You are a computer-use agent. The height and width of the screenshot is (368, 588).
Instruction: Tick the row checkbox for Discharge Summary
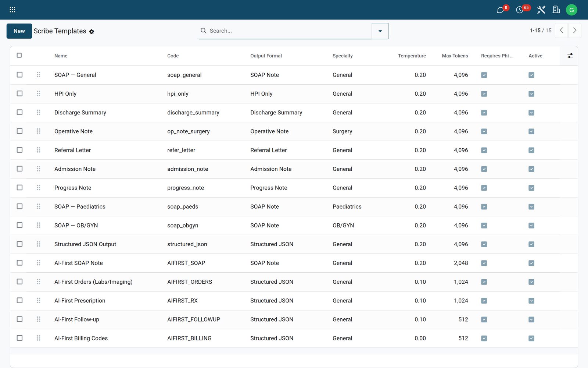point(19,112)
